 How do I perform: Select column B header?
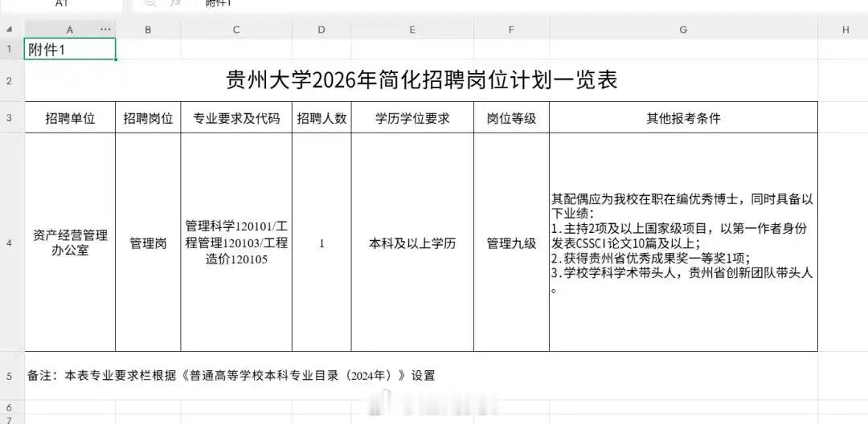pos(148,30)
